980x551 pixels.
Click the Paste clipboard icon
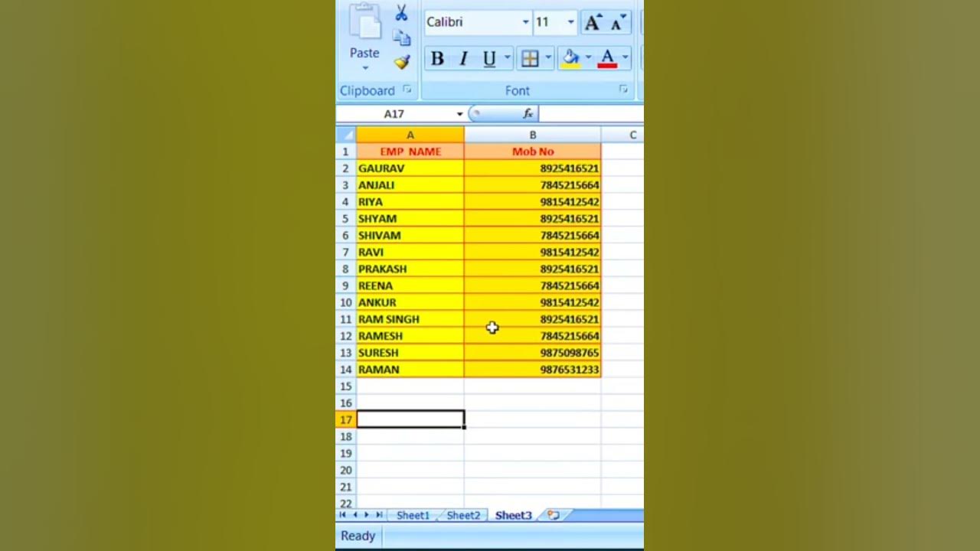[x=364, y=21]
